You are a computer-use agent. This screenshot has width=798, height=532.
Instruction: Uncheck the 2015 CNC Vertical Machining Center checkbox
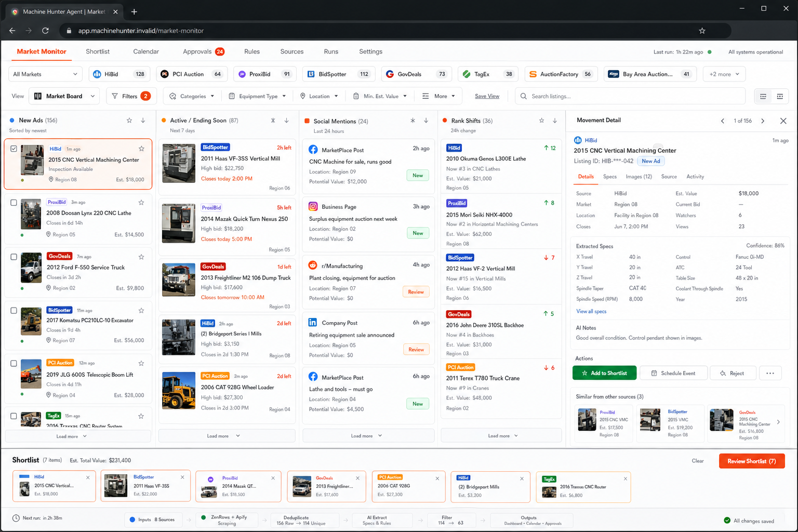[14, 149]
